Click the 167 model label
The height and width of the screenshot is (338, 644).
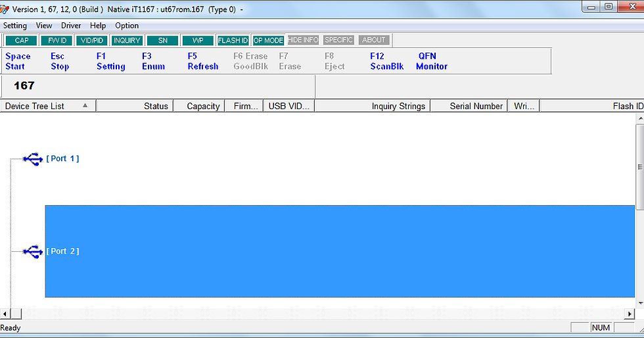point(24,85)
